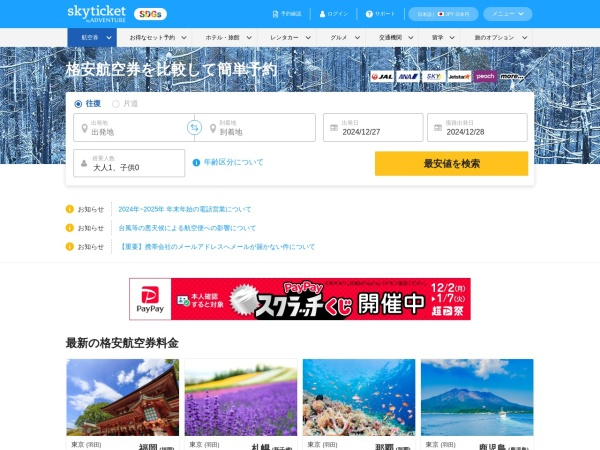The width and height of the screenshot is (600, 450).
Task: Click the peach airline logo
Action: (x=485, y=77)
